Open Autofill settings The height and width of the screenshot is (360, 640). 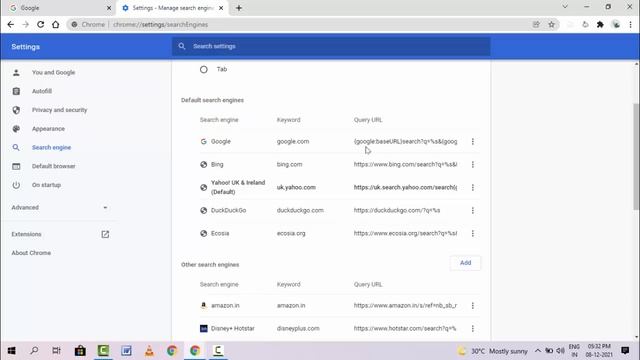(42, 91)
